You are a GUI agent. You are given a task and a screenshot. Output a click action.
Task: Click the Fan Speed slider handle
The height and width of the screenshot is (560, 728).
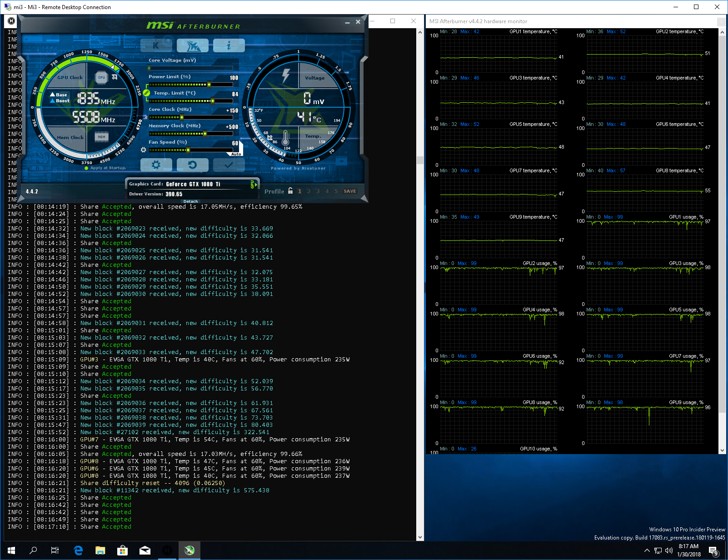coord(188,150)
